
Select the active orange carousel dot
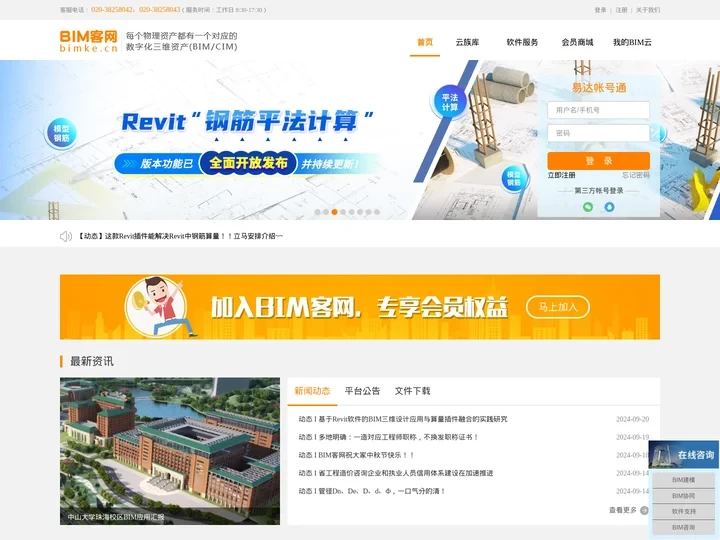click(334, 212)
